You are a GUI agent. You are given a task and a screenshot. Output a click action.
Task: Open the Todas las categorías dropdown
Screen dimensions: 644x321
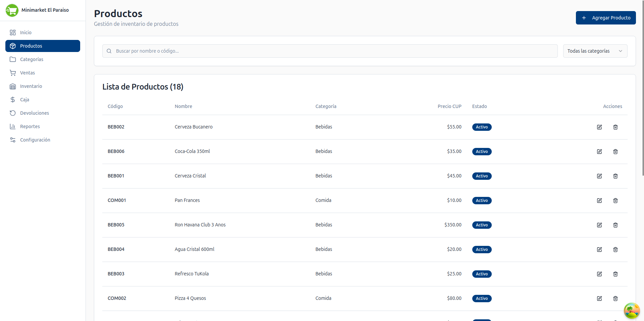point(595,51)
